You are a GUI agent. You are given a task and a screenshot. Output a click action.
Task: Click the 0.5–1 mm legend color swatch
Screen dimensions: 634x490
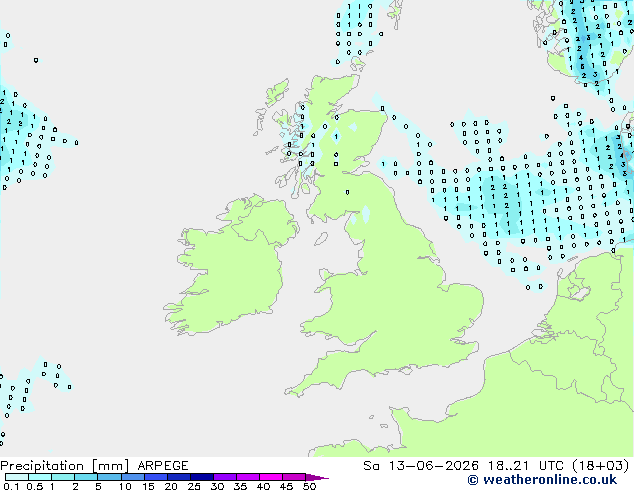click(x=40, y=477)
